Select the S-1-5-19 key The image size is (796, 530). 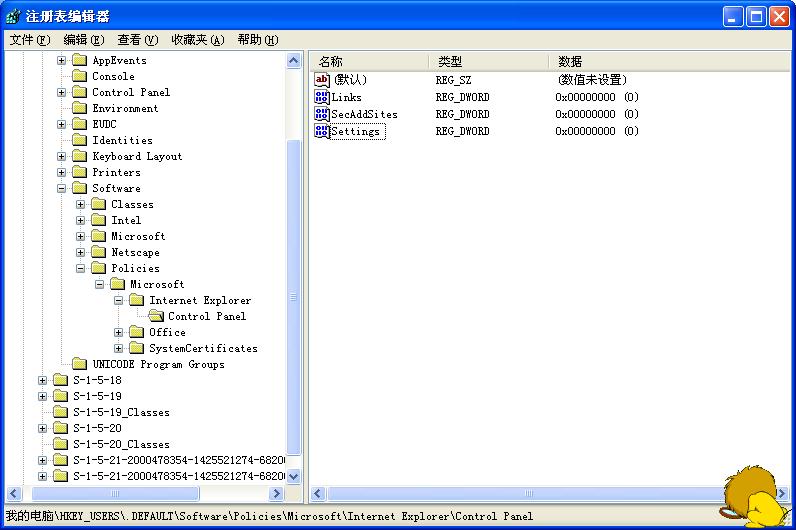(x=97, y=396)
